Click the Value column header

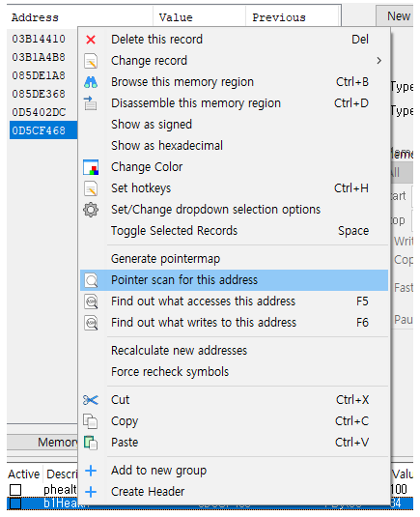[x=199, y=17]
